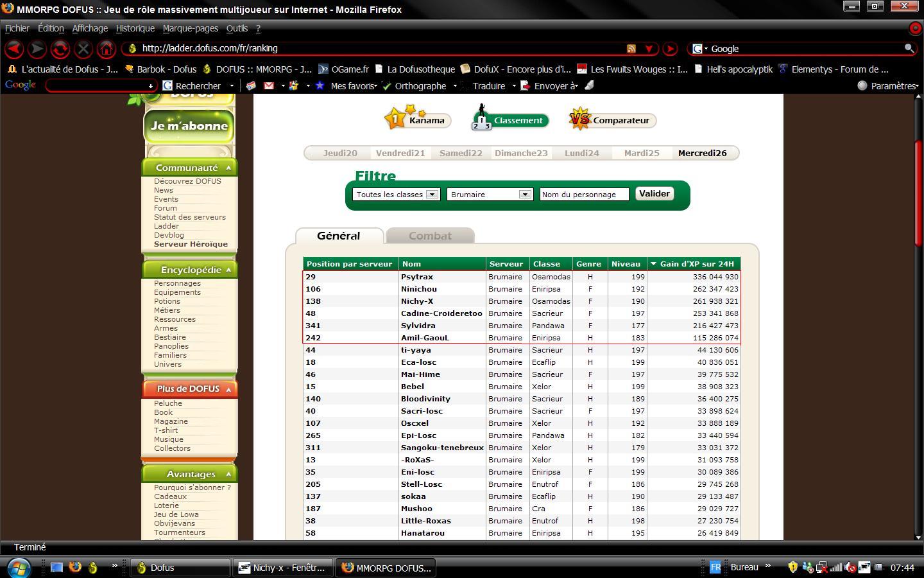The image size is (924, 578).
Task: Sort by the Niveau column header
Action: (626, 264)
